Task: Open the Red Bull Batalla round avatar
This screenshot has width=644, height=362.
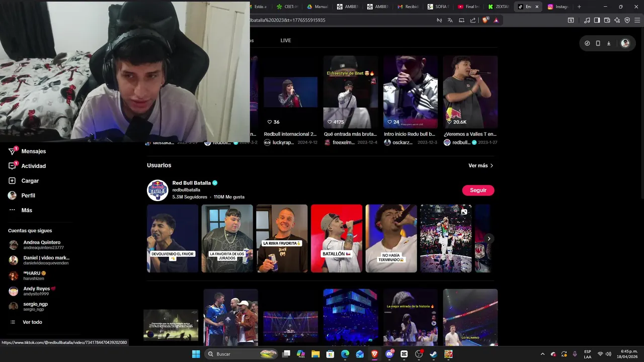Action: (x=157, y=191)
